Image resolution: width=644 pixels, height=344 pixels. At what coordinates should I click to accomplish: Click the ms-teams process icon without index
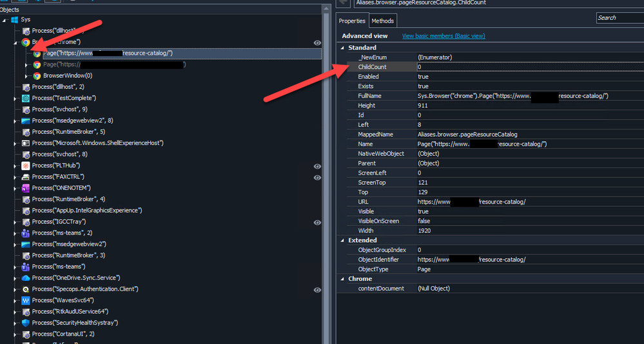26,267
